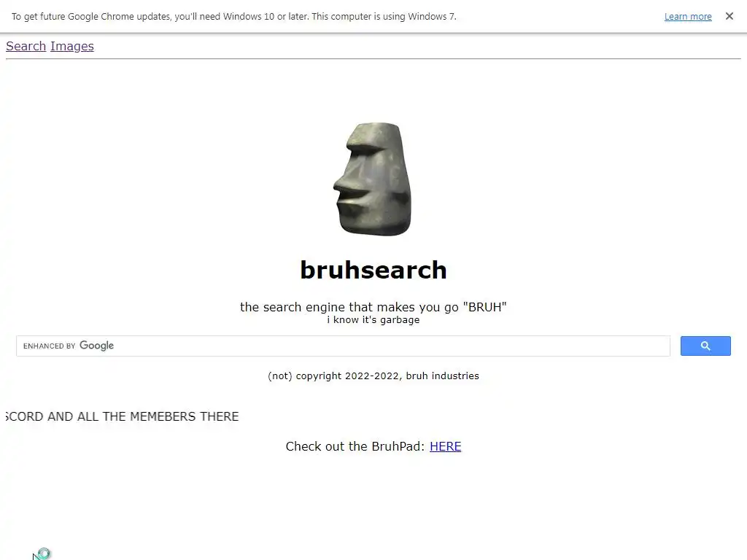Click the "Check out the BruhPad:" label
This screenshot has width=747, height=560.
pyautogui.click(x=355, y=446)
